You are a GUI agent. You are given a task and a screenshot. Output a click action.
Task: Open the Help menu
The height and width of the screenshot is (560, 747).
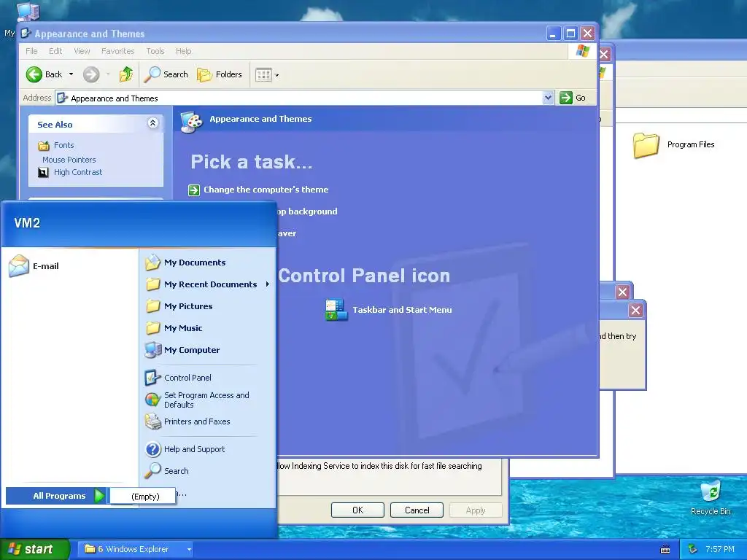coord(183,51)
